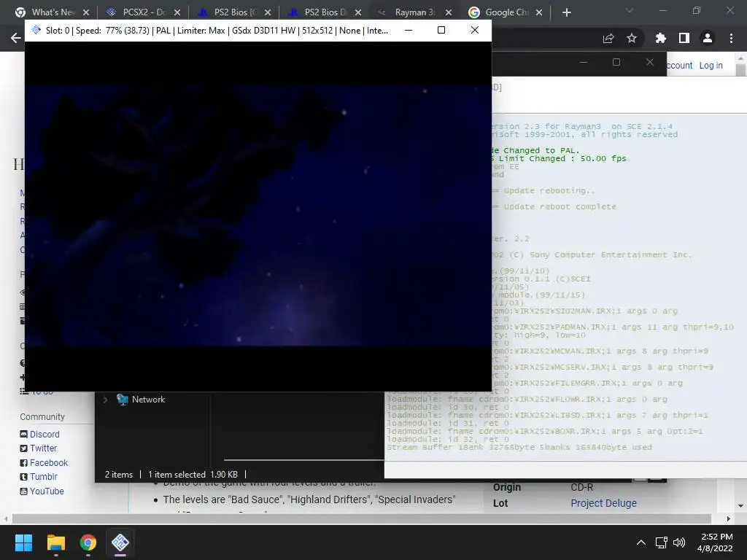Click the Facebook icon

click(x=24, y=463)
